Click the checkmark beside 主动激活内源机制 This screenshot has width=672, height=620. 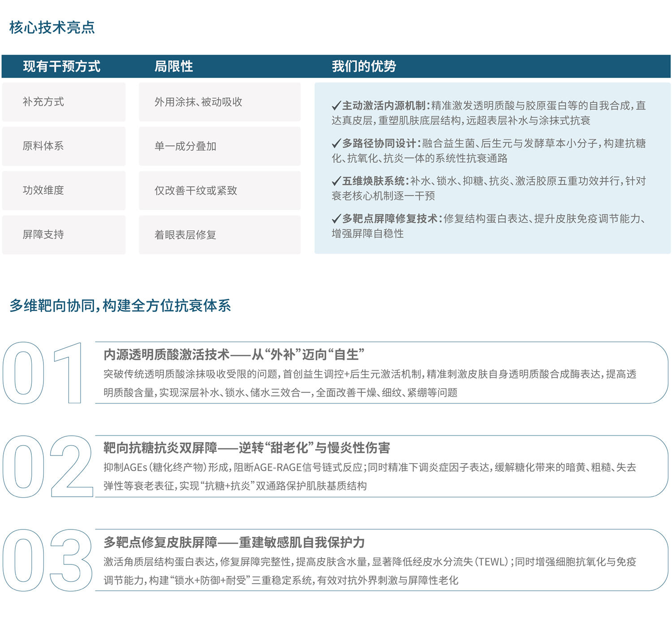coord(336,106)
